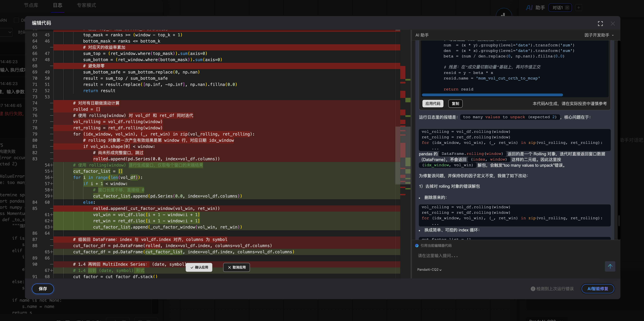Apply generated code with 应用代码

tap(433, 103)
